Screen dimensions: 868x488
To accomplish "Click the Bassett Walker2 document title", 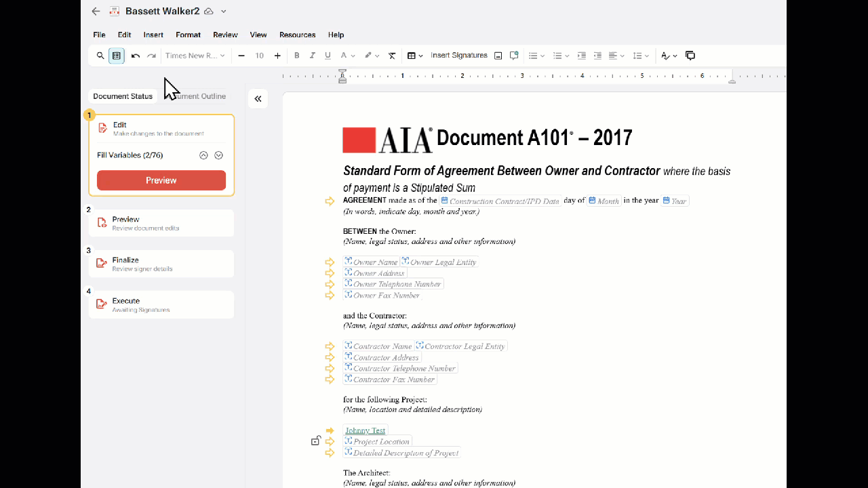I will (x=162, y=12).
